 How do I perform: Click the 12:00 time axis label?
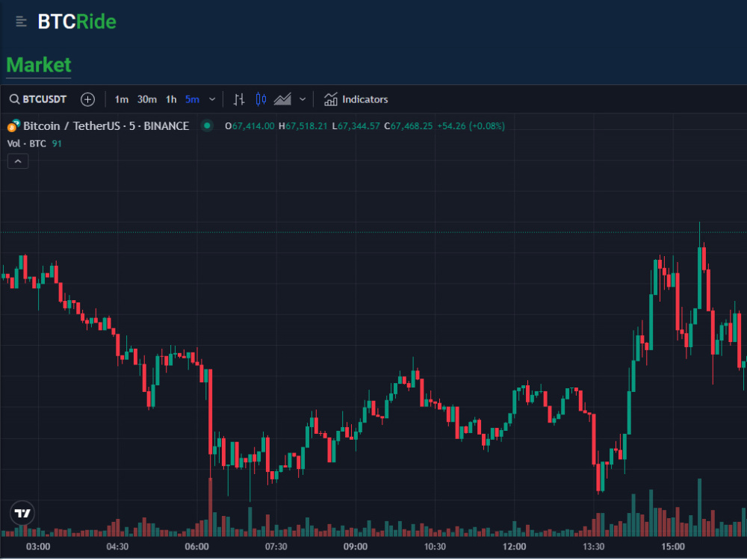click(x=514, y=547)
